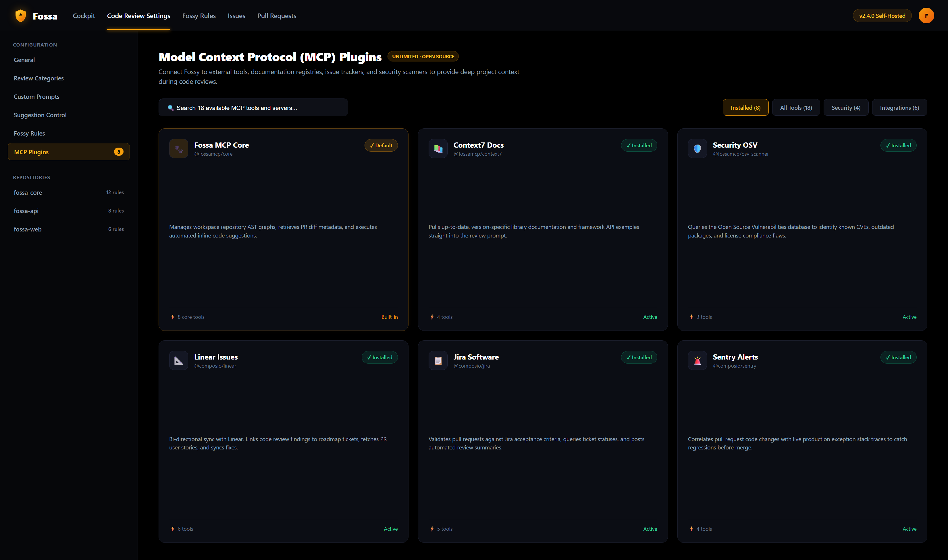Open fossa-api repository
Viewport: 948px width, 560px height.
click(x=69, y=211)
